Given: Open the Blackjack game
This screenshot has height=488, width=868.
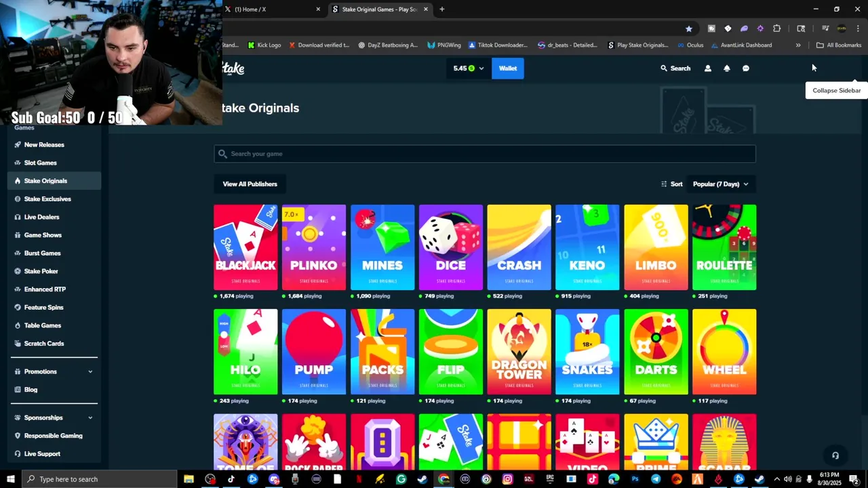Looking at the screenshot, I should pyautogui.click(x=245, y=247).
